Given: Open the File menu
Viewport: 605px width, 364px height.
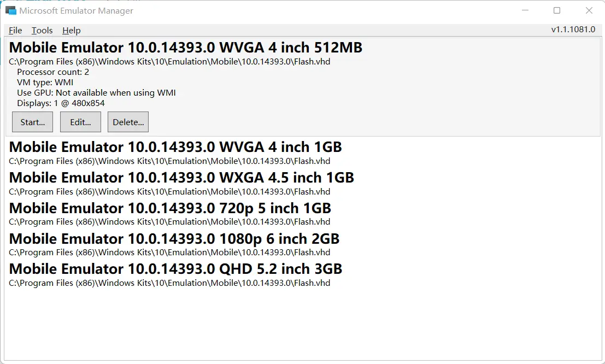Looking at the screenshot, I should (15, 31).
